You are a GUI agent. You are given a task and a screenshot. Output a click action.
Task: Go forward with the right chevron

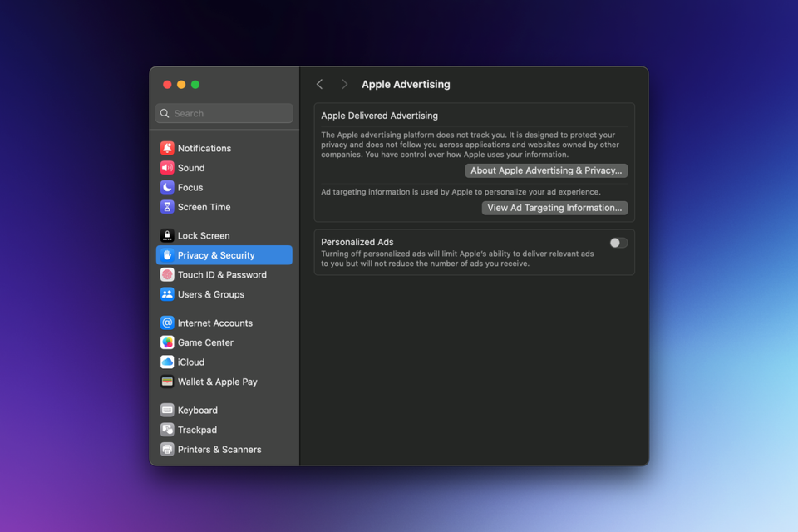(344, 85)
